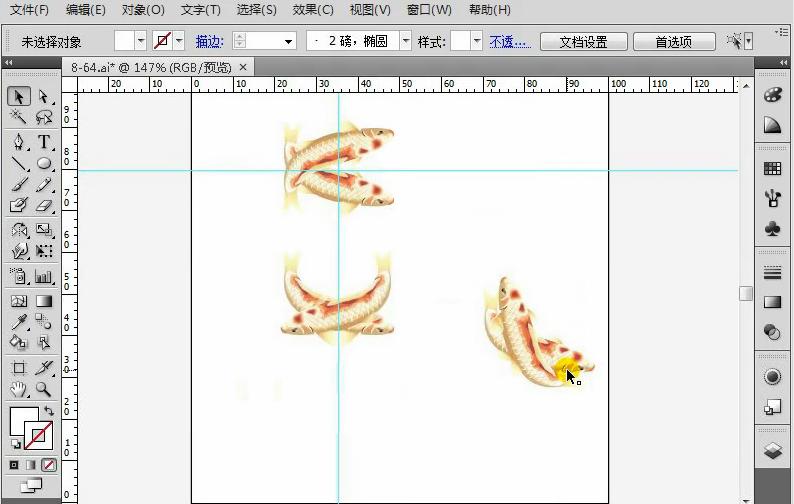Select the Line Segment tool

pos(19,163)
